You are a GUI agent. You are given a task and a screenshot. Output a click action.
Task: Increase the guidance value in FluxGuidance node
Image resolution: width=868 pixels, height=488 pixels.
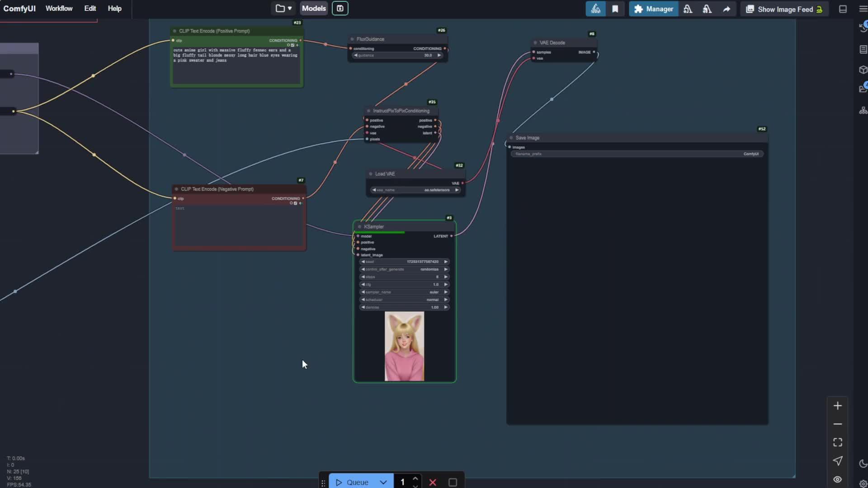[x=439, y=55]
